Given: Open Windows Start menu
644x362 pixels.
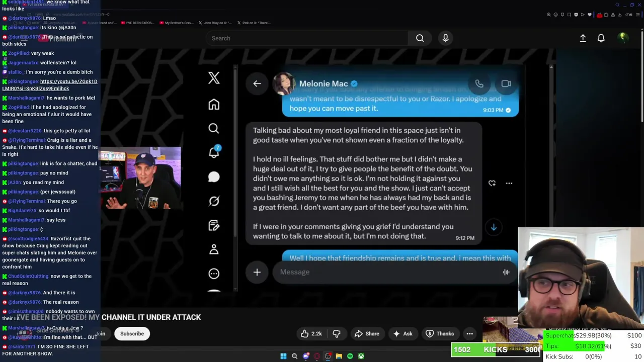Looking at the screenshot, I should point(283,356).
